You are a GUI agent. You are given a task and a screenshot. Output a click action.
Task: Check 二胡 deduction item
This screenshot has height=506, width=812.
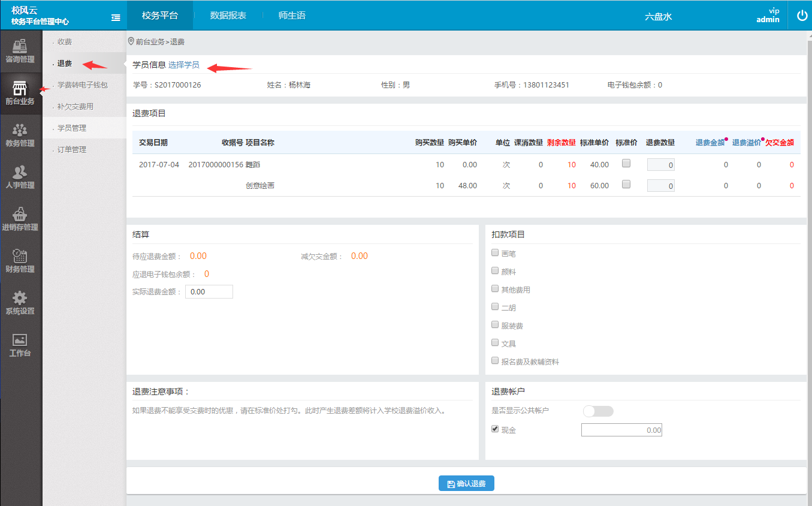pos(495,306)
